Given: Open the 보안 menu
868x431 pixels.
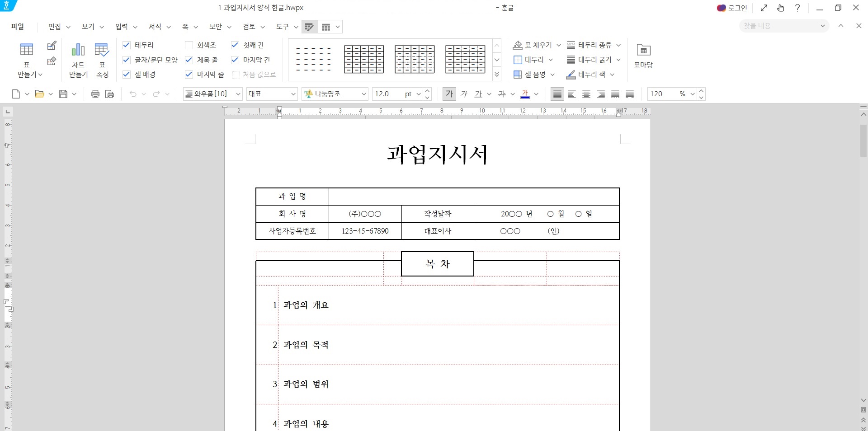Looking at the screenshot, I should pyautogui.click(x=216, y=27).
